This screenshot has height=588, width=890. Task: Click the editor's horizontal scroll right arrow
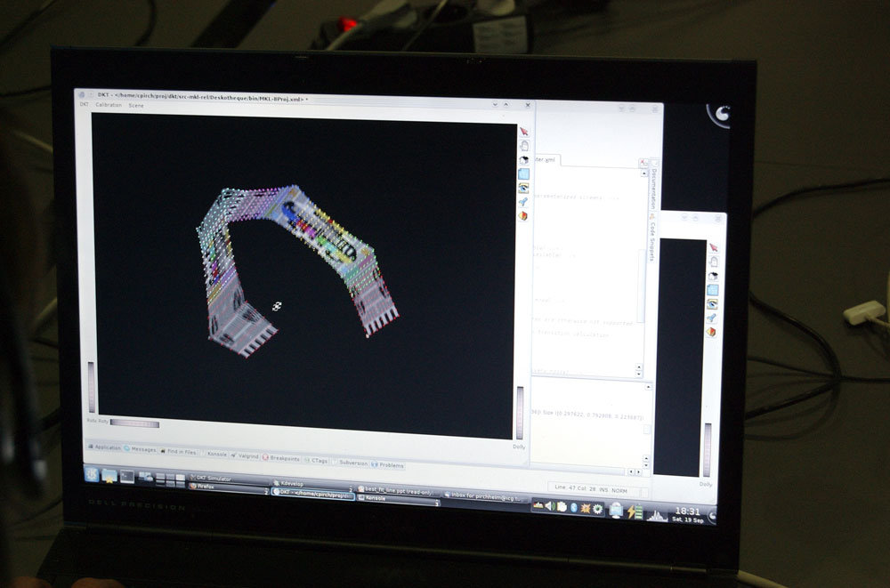638,471
